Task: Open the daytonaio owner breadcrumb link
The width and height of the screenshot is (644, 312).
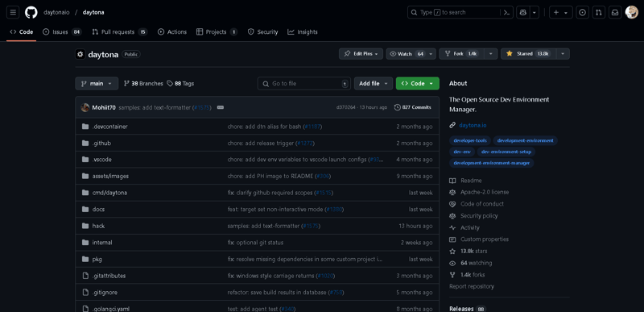Action: (x=56, y=12)
